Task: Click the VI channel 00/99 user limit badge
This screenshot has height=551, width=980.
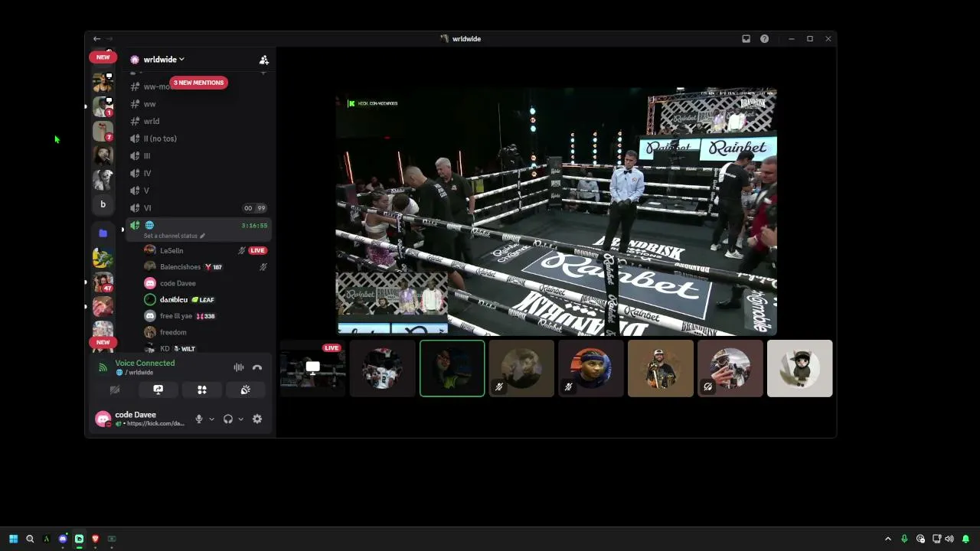Action: [255, 208]
